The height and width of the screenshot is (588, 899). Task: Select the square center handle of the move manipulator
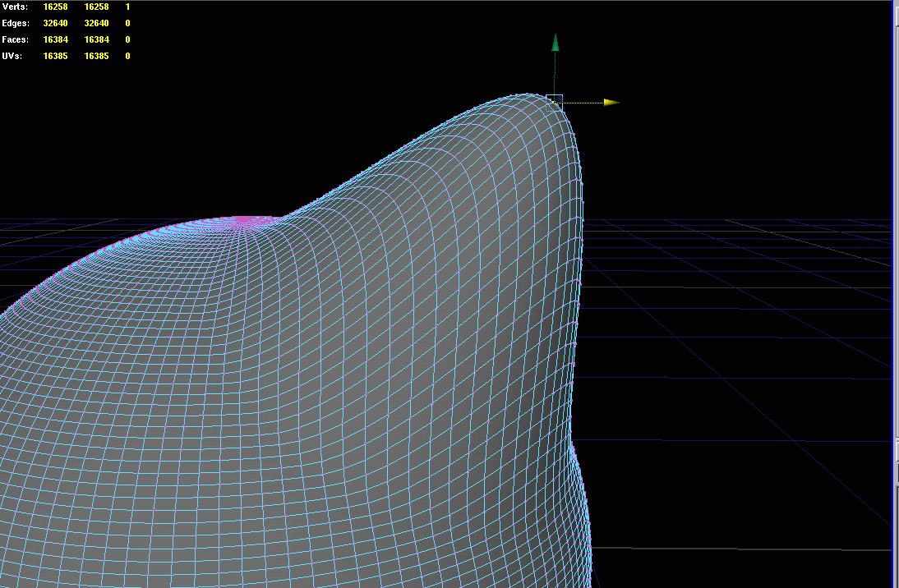pyautogui.click(x=555, y=103)
